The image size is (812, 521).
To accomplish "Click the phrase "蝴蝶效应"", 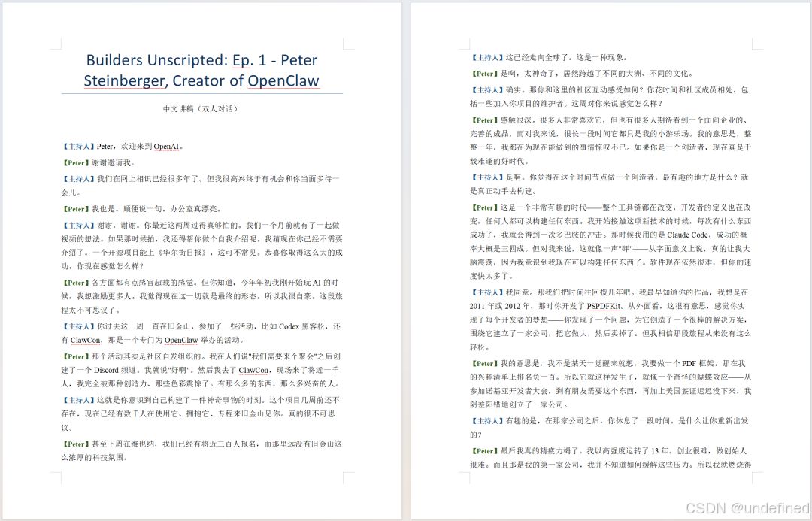I will click(x=711, y=377).
